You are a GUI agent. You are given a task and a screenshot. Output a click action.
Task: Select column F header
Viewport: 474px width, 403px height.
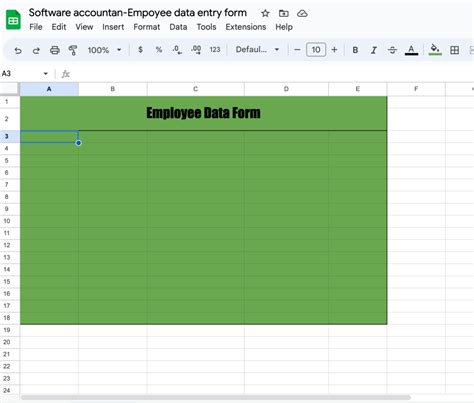click(416, 89)
